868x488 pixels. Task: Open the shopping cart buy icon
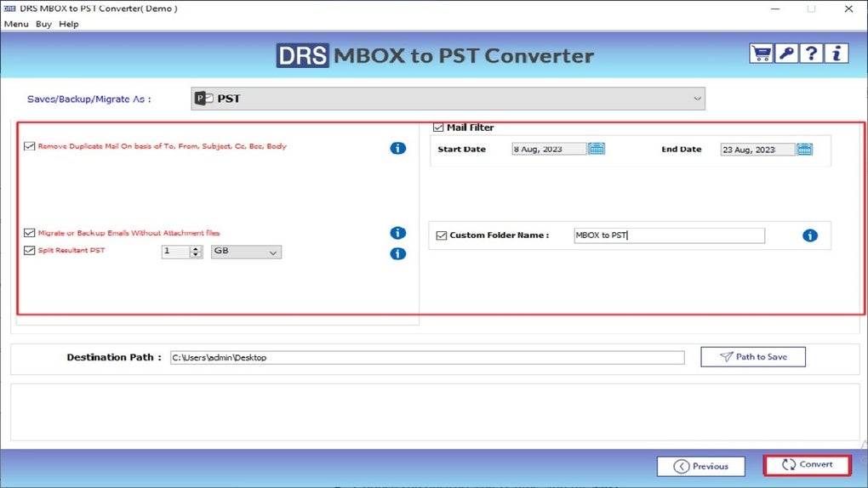761,54
